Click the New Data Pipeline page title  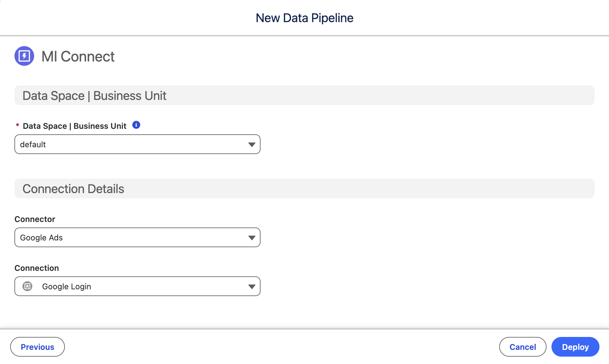304,18
